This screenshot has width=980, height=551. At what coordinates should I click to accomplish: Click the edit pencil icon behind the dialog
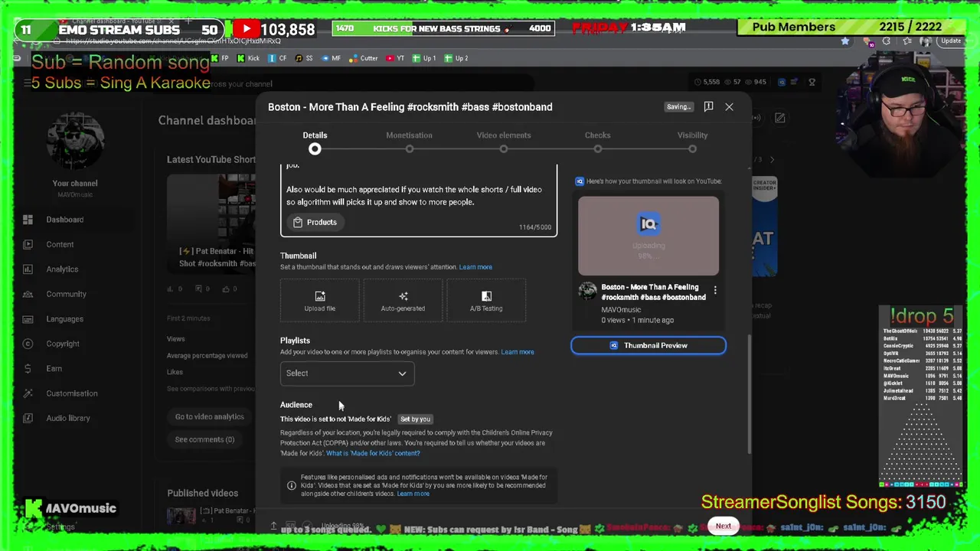click(x=779, y=118)
